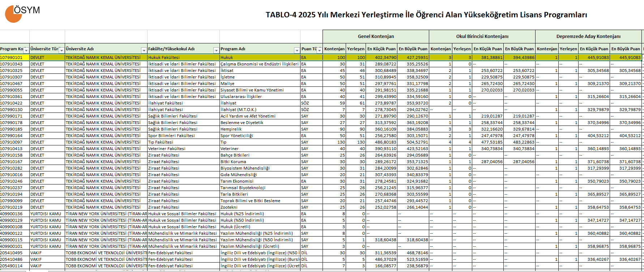This screenshot has height=272, width=644.
Task: Select the 238,56879 maximum score cell
Action: point(413,266)
